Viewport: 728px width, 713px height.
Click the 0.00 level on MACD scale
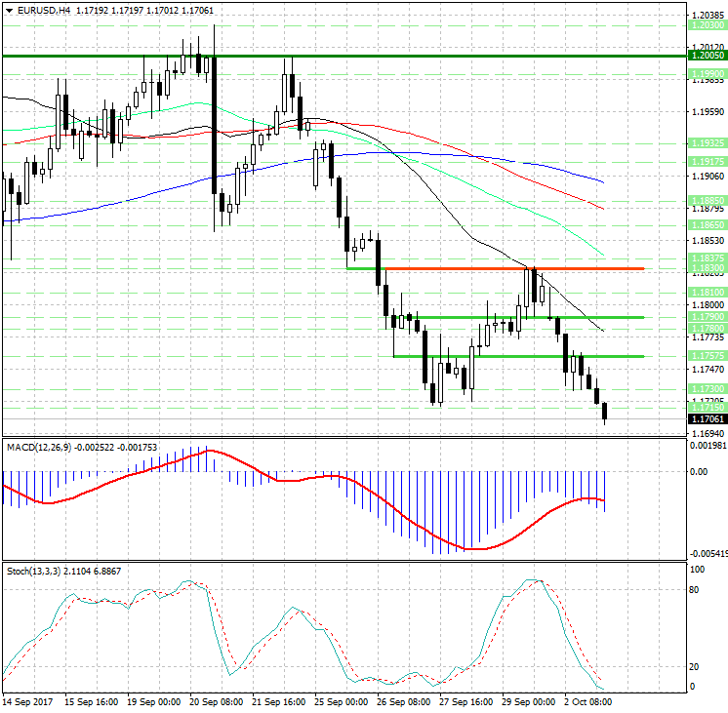(699, 471)
